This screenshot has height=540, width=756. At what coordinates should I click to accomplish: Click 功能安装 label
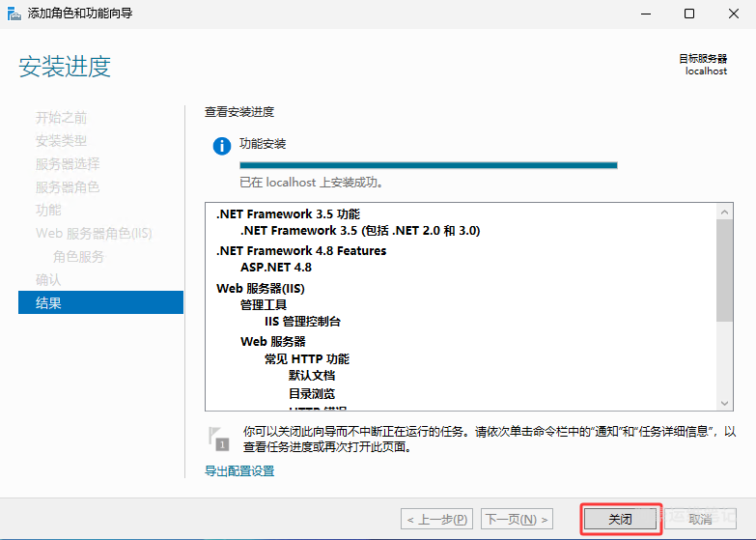coord(263,143)
